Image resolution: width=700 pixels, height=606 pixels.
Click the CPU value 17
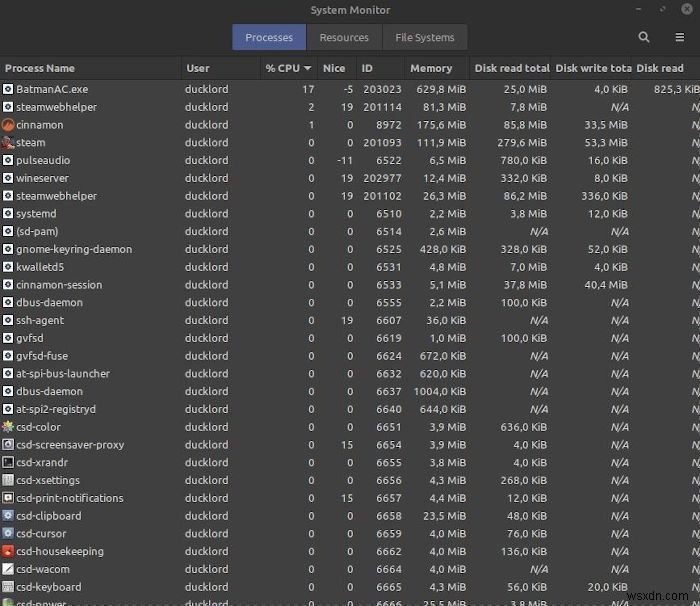pos(308,89)
